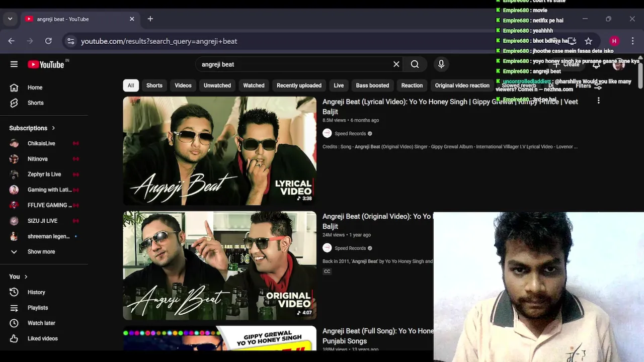Expand the You section chevron
Screen dimensions: 644x362
point(26,277)
